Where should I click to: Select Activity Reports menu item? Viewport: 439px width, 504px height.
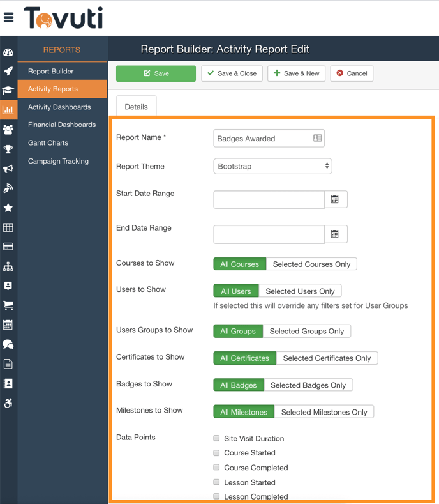pos(63,89)
